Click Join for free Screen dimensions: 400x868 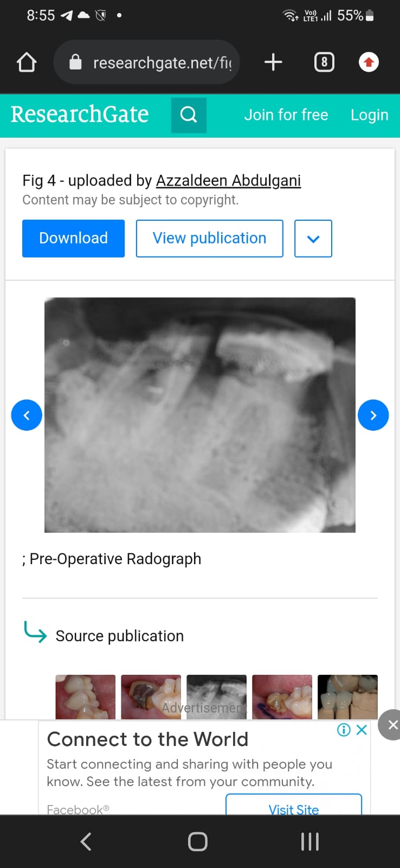(286, 115)
